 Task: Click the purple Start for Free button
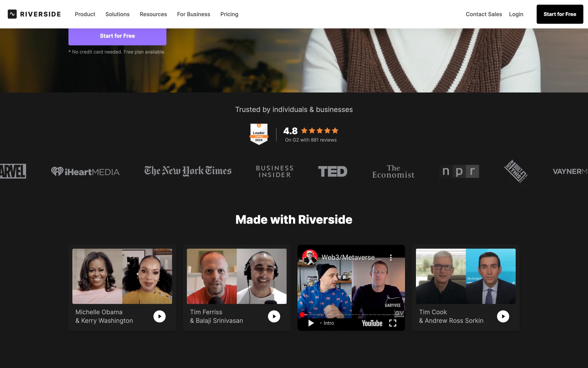(117, 36)
